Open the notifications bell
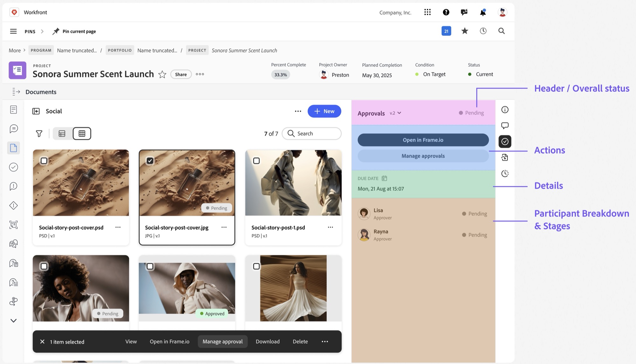The height and width of the screenshot is (364, 636). pos(483,12)
